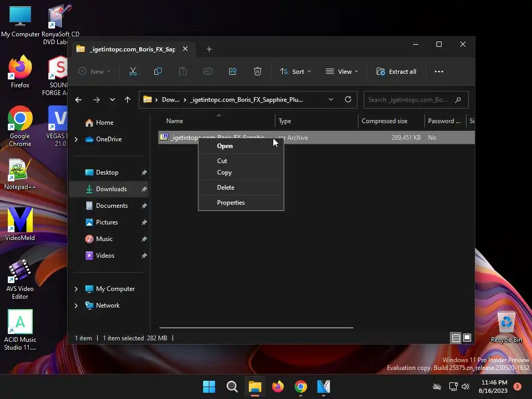Choose Properties from context menu

click(241, 203)
